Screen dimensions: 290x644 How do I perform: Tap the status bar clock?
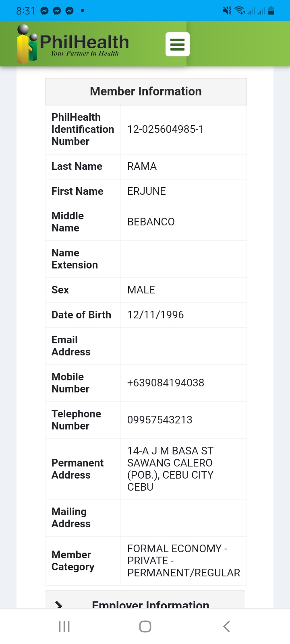(26, 11)
